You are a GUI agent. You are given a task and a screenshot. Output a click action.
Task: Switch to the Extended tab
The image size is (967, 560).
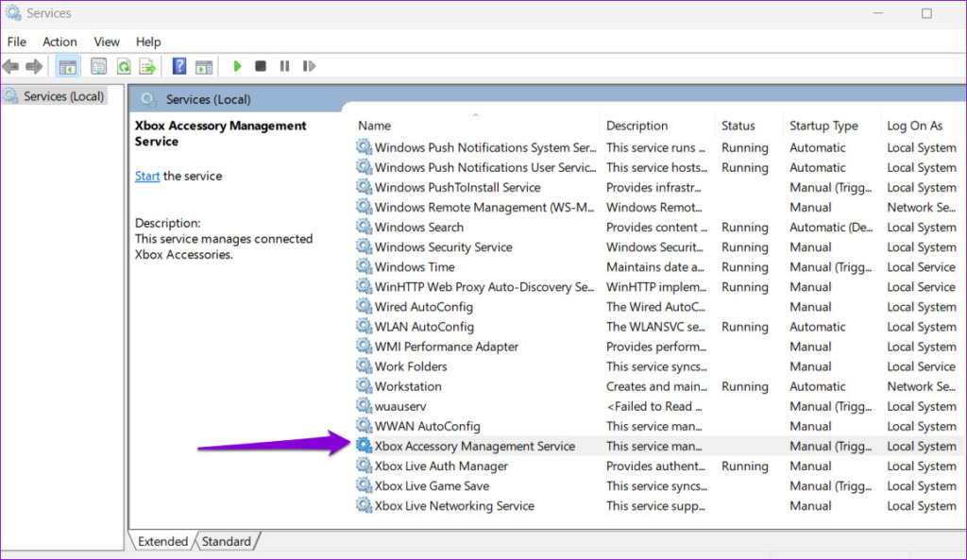tap(162, 541)
